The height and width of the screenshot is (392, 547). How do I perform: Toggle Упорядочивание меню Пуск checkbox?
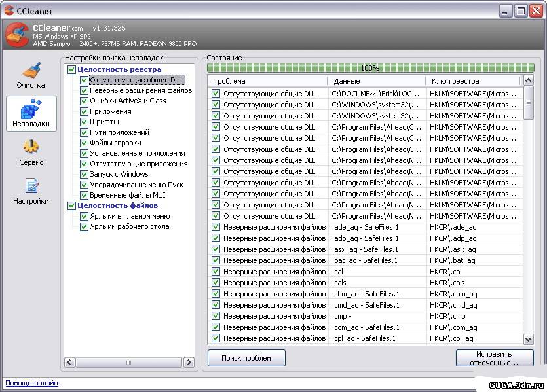pos(84,185)
